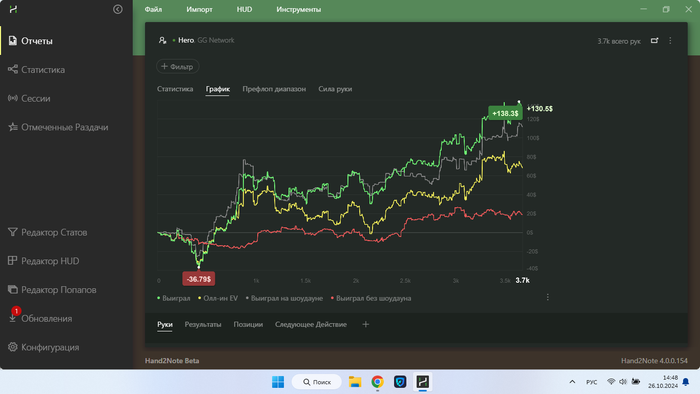
Task: Open Редактор Попапов
Action: point(52,290)
